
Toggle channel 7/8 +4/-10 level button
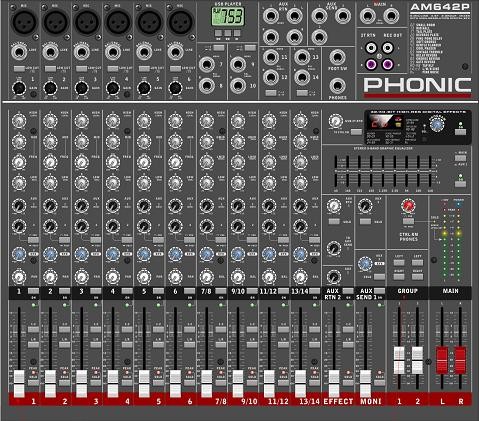[x=219, y=48]
